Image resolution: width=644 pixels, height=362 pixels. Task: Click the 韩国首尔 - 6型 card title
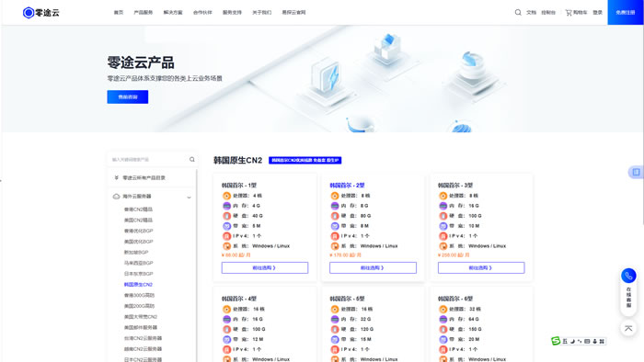455,299
